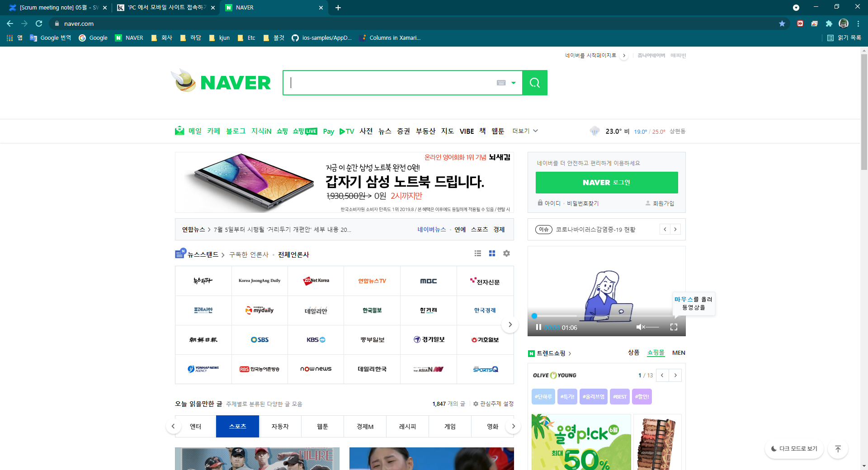The height and width of the screenshot is (470, 868).
Task: Open the Korea JoongAng Daily tile
Action: [x=259, y=281]
